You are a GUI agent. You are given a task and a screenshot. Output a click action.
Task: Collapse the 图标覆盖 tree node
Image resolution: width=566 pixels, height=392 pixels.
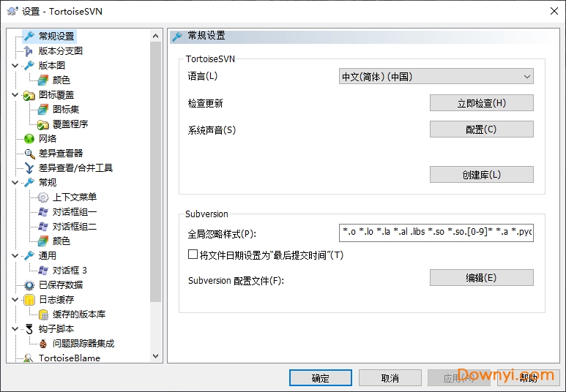[15, 95]
